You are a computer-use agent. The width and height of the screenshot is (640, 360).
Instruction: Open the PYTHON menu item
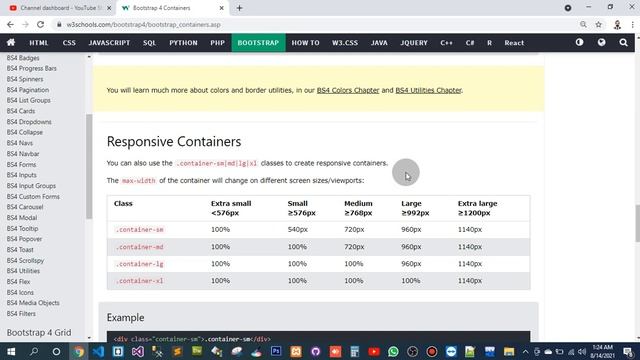click(183, 42)
